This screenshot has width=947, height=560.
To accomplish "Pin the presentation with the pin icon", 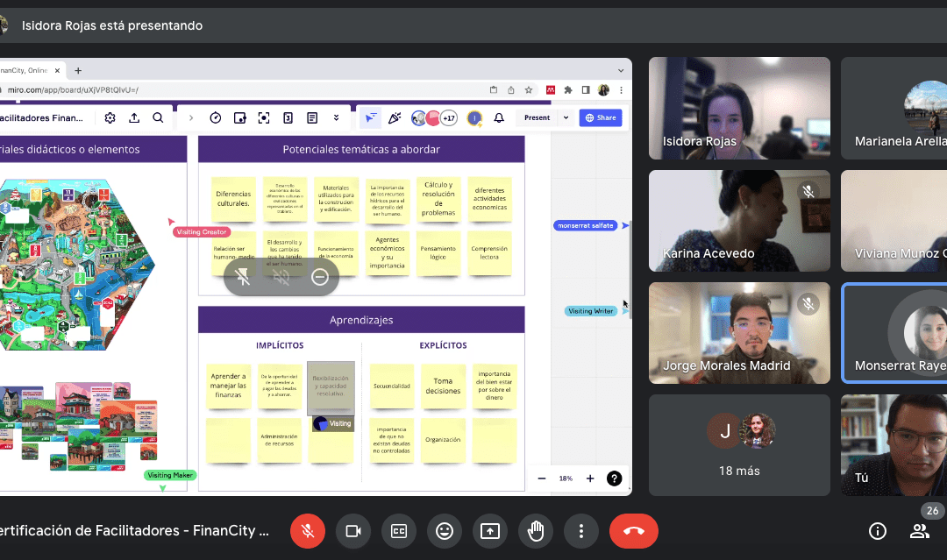I will [x=242, y=277].
